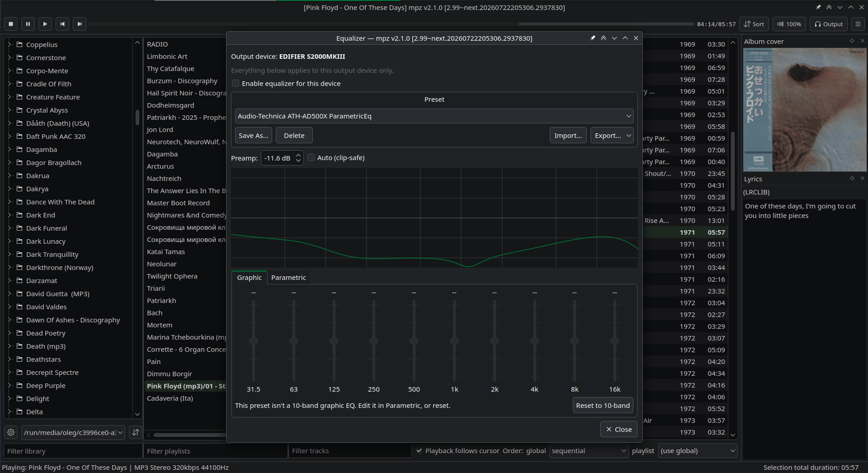
Task: Pause the current track
Action: [28, 24]
